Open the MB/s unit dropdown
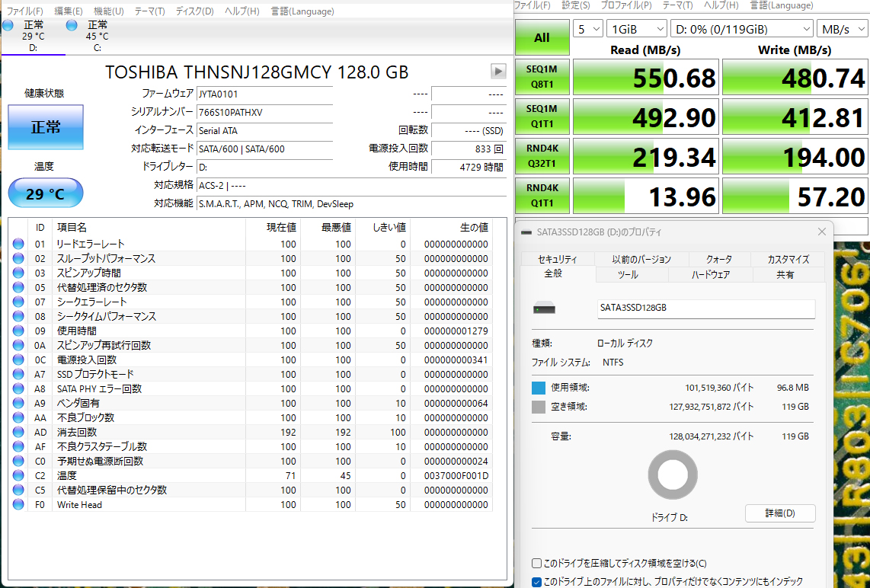Screen dimensions: 870x588 click(x=842, y=30)
